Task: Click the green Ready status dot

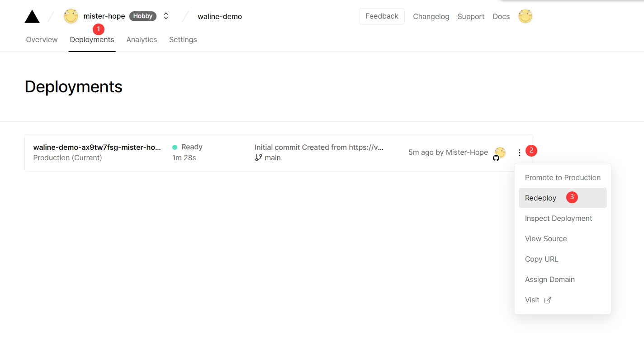Action: [175, 147]
